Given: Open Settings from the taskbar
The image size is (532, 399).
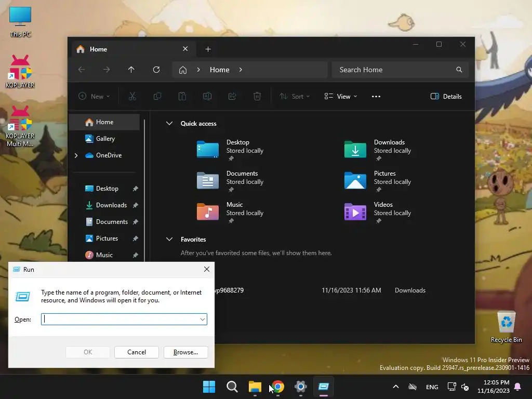Looking at the screenshot, I should click(301, 387).
